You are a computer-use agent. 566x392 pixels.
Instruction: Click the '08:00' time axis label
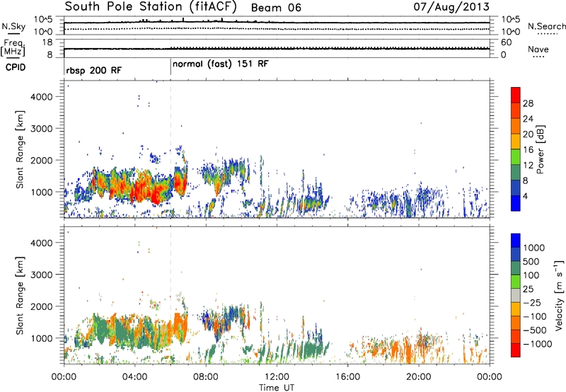point(206,377)
